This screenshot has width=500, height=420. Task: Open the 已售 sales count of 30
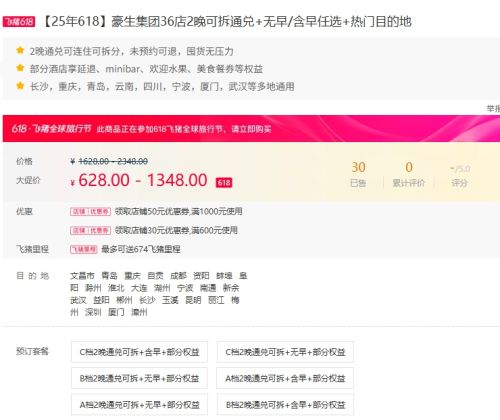click(x=358, y=174)
